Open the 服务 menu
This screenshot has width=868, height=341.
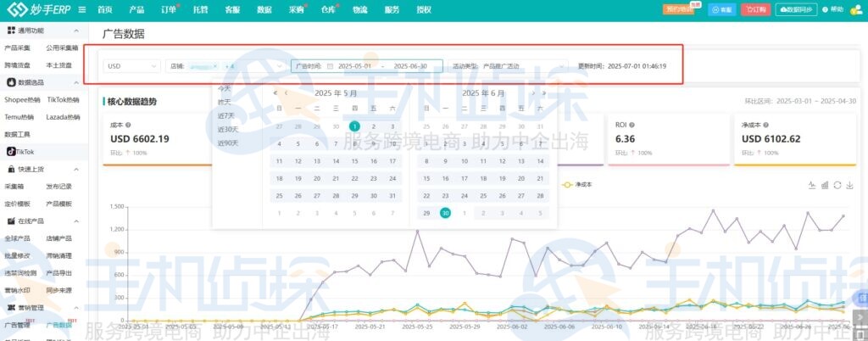pyautogui.click(x=392, y=10)
